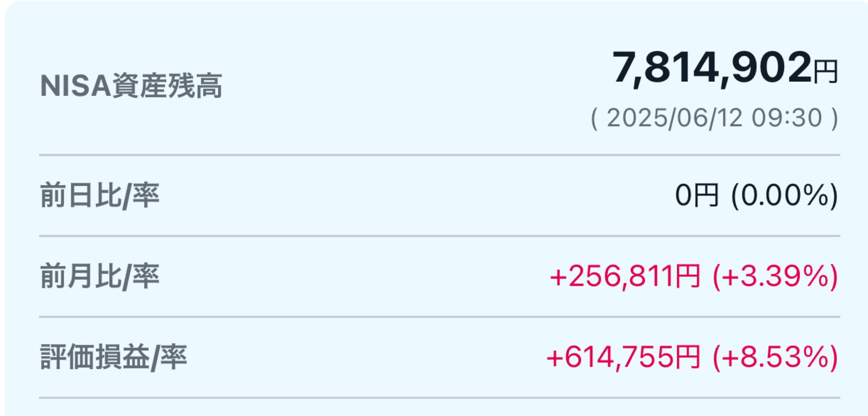The height and width of the screenshot is (416, 868).
Task: Select the 7,814,902 total balance figure
Action: (x=712, y=68)
